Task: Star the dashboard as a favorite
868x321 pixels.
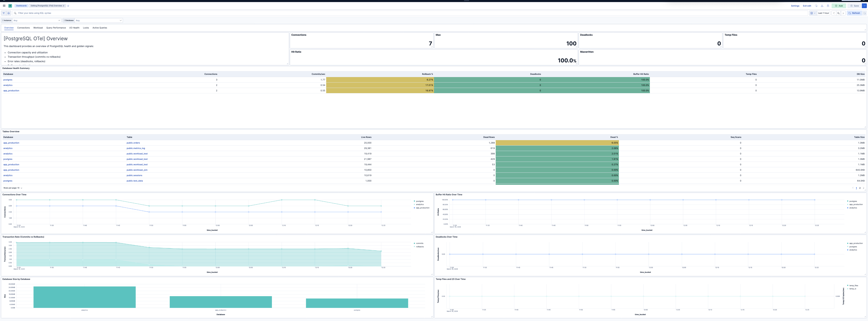Action: (68, 6)
